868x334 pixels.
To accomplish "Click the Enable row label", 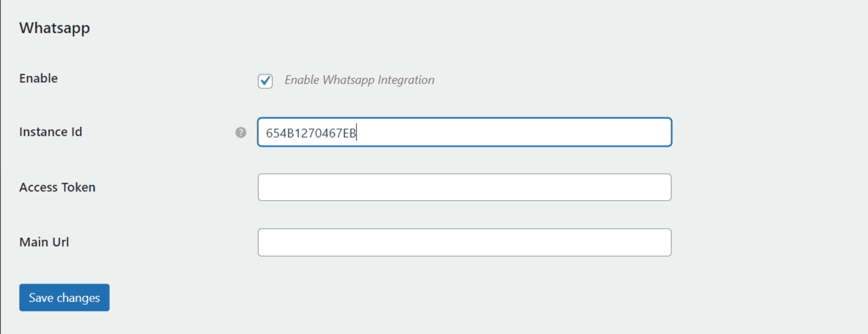I will [39, 78].
